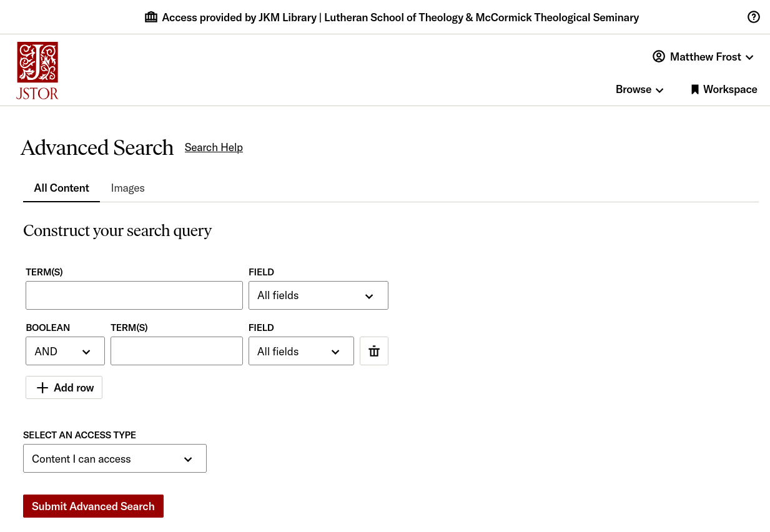This screenshot has width=770, height=532.
Task: Click the Add row button
Action: (x=64, y=387)
